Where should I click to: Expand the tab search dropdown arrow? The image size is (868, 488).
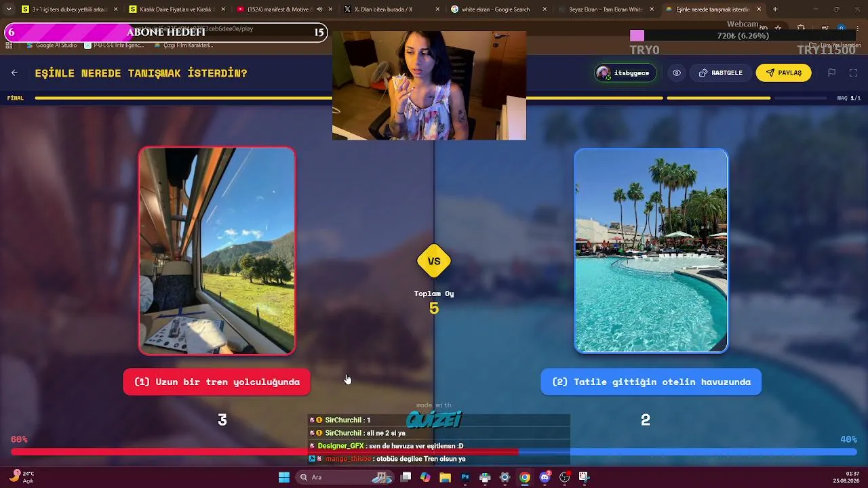click(8, 9)
